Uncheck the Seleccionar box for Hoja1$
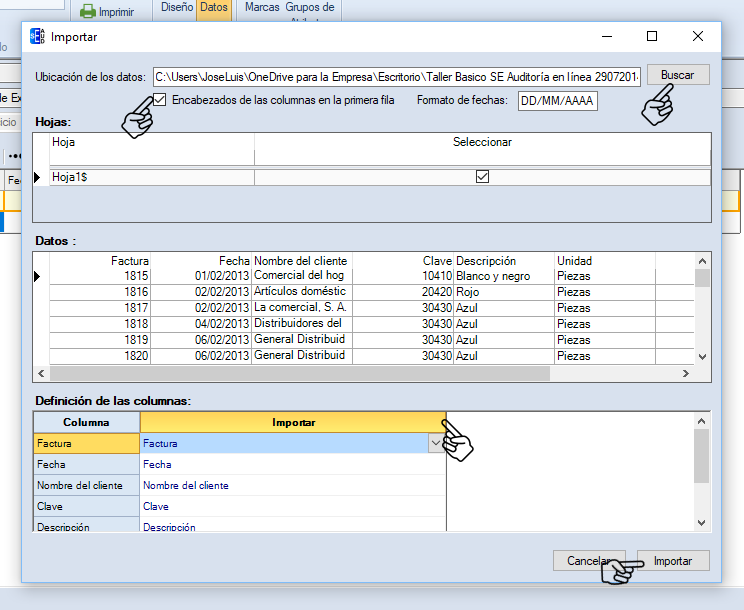 [482, 177]
